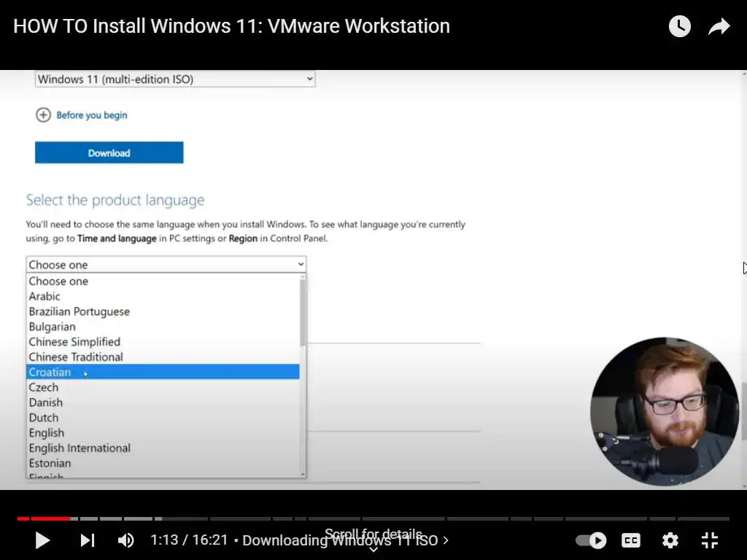Mute the video volume
747x560 pixels.
pos(125,540)
